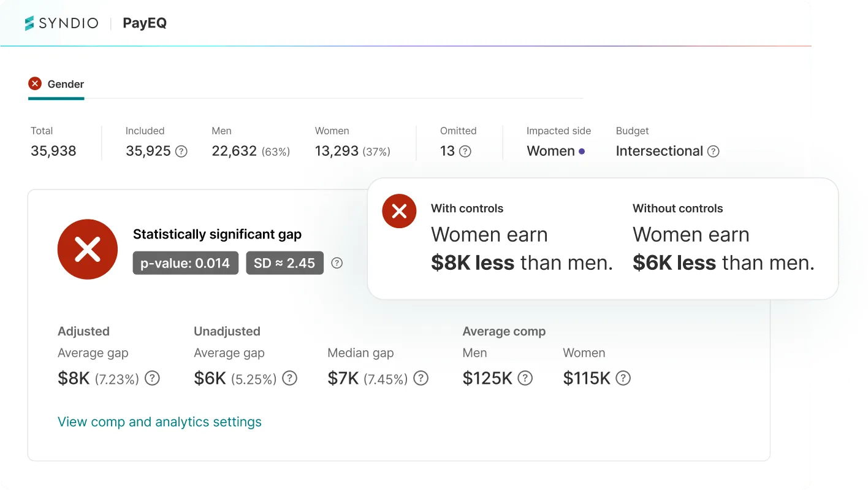
Task: Click help icon next to adjusted $8K gap
Action: point(152,378)
